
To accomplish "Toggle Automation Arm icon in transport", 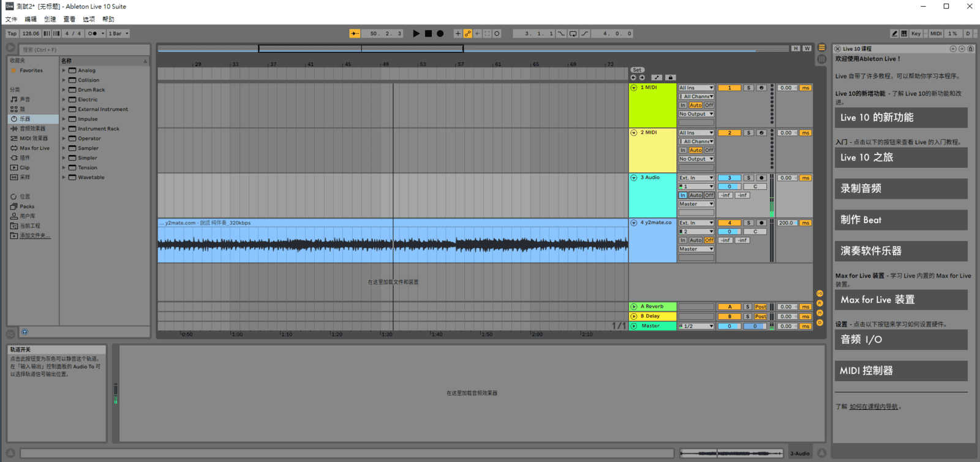I will [x=467, y=34].
